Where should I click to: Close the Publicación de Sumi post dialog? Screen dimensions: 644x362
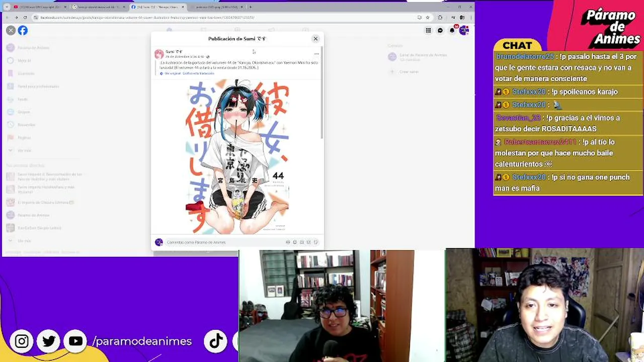[x=315, y=39]
